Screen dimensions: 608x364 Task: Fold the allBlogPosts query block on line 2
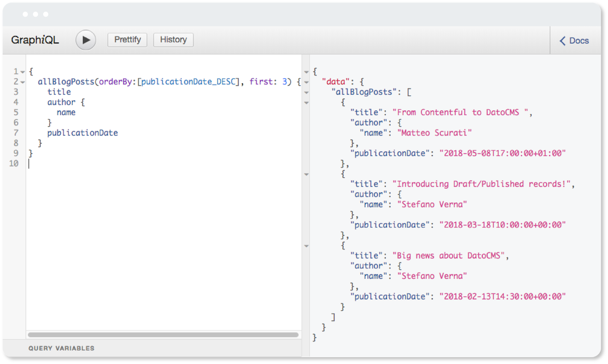23,82
